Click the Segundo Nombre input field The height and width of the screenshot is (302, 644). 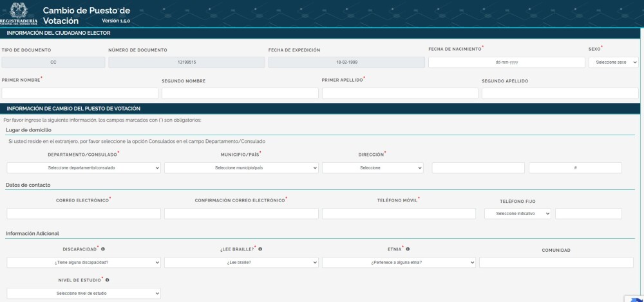pos(240,93)
